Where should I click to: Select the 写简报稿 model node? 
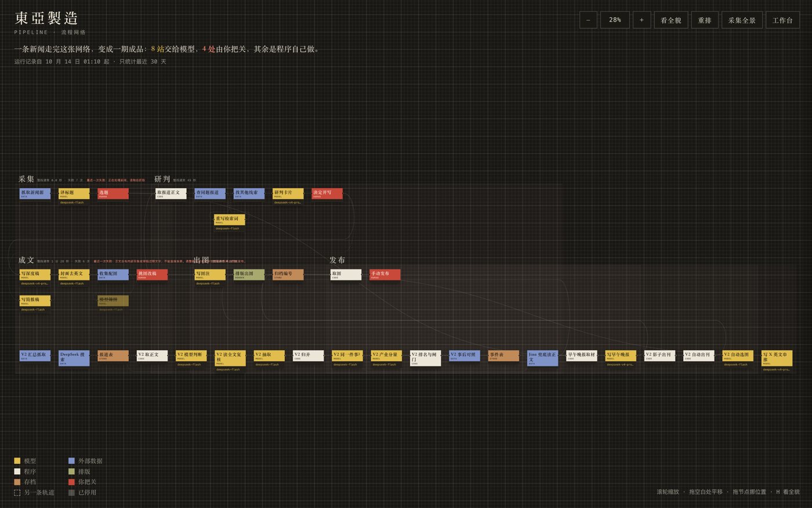tap(35, 301)
